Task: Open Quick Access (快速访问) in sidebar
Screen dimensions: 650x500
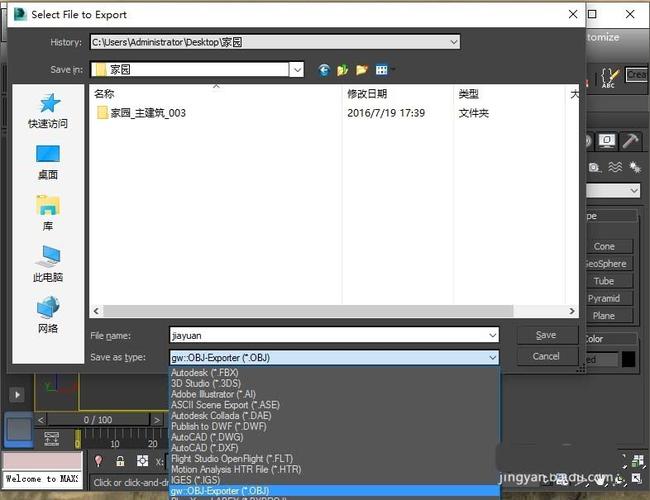Action: (48, 111)
